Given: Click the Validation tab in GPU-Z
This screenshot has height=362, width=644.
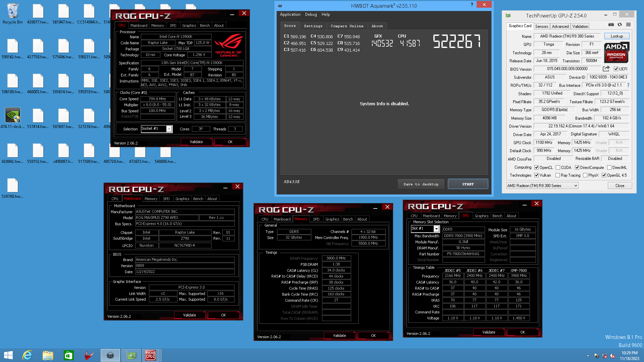Looking at the screenshot, I should coord(580,26).
